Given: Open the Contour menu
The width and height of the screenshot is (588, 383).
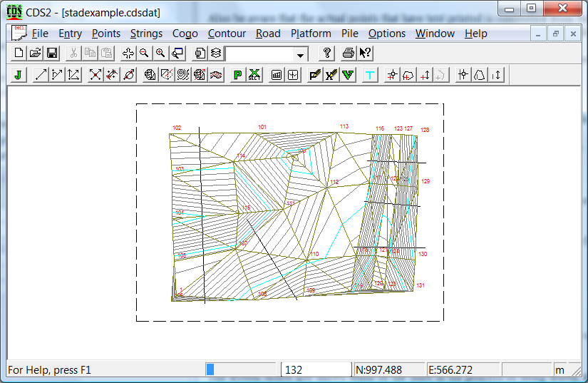Looking at the screenshot, I should point(227,34).
